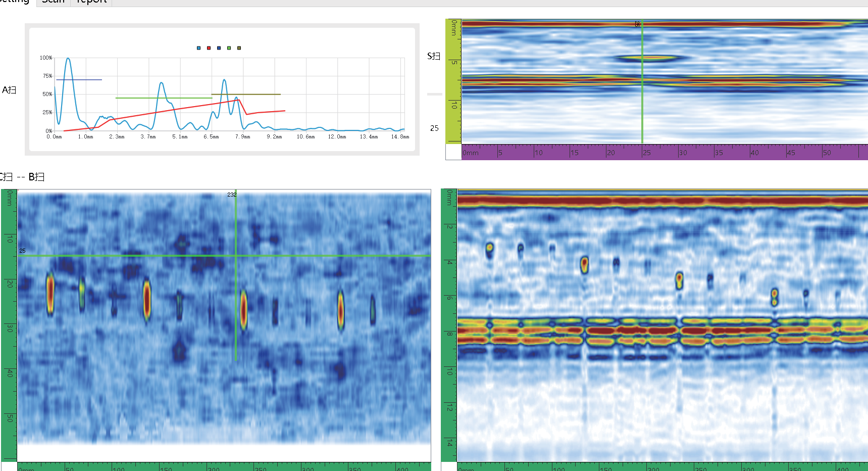Click the S-scan defect indication near 5mm depth
Viewport: 868px width, 471px height.
[651, 58]
